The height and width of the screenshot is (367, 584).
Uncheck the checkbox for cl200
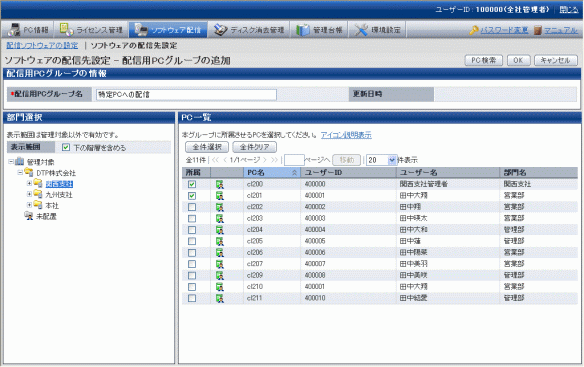(x=192, y=184)
